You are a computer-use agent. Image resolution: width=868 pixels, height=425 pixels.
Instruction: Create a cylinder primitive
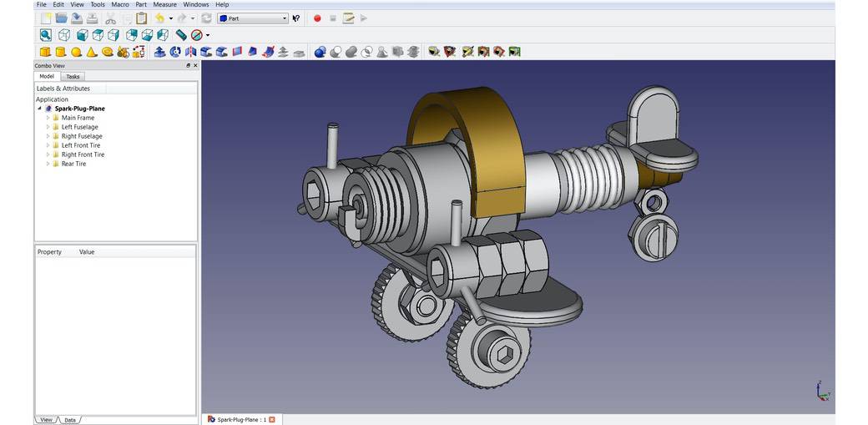coord(61,52)
